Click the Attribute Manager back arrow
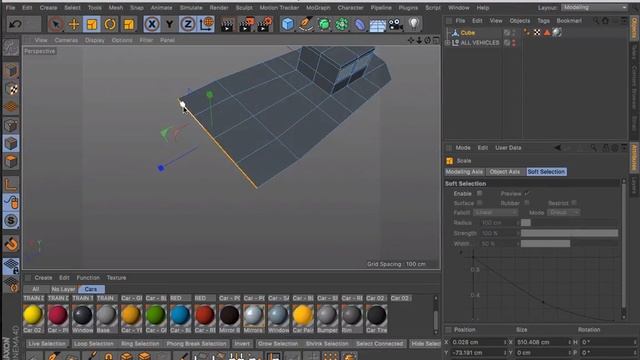 point(557,148)
